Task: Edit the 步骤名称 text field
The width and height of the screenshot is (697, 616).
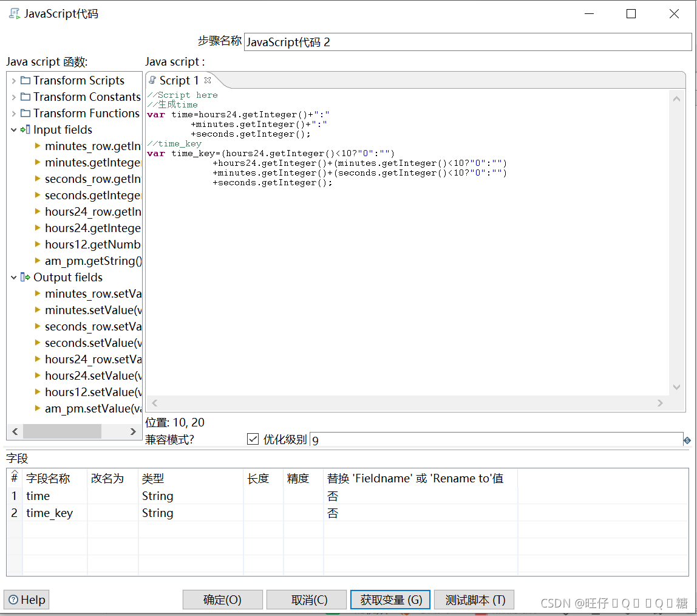Action: point(467,43)
